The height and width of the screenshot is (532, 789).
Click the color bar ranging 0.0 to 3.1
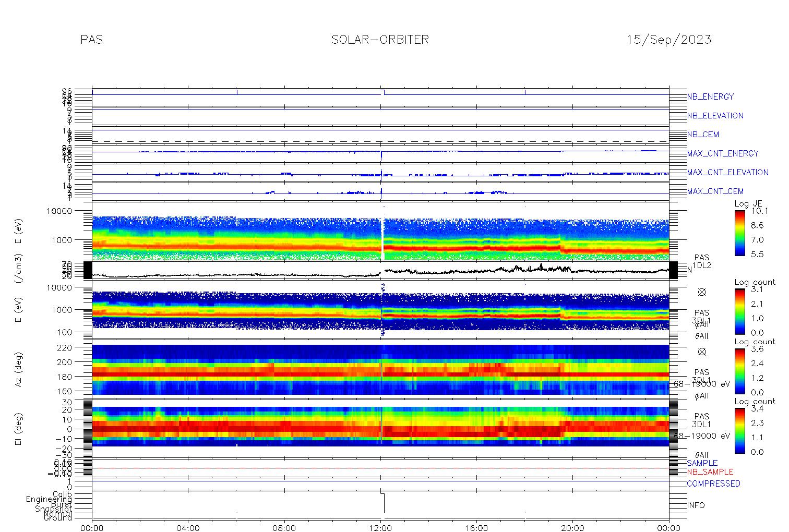[x=739, y=311]
